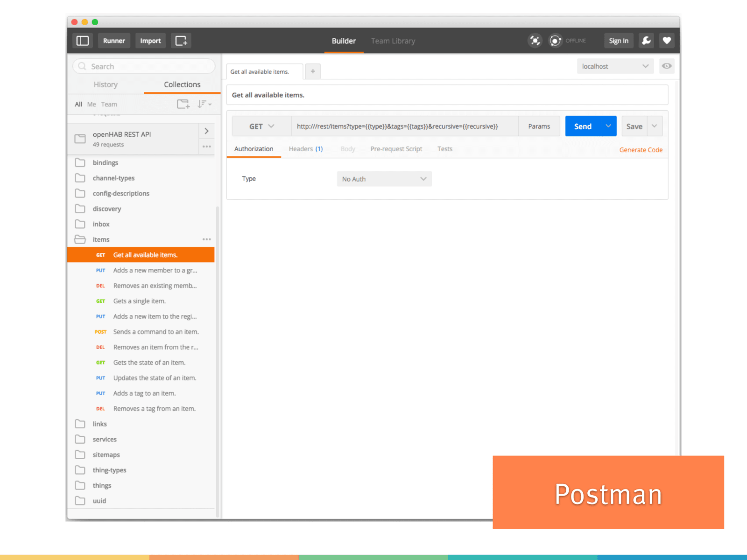Select 'Gets the state of an item.' request
The image size is (747, 560).
click(141, 363)
